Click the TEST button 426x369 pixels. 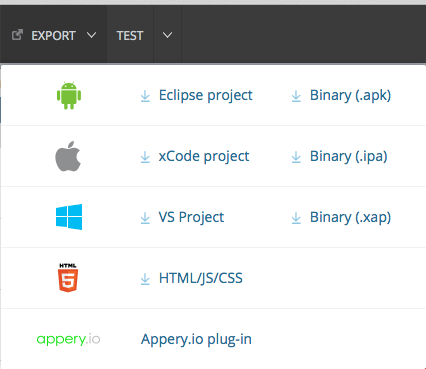(130, 35)
